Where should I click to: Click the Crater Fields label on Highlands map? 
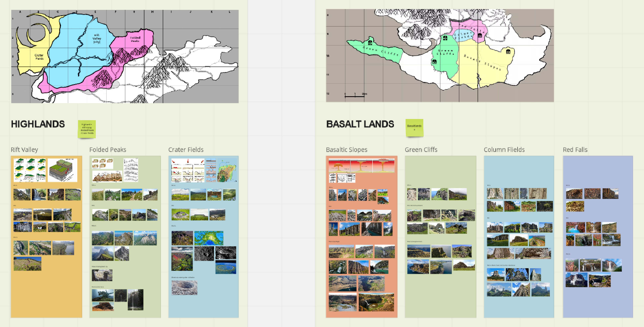point(39,57)
